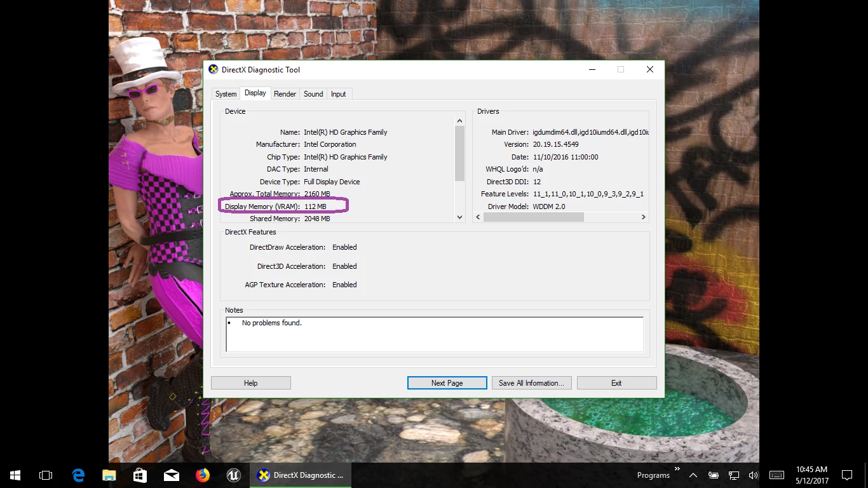The width and height of the screenshot is (868, 488).
Task: Click the driver date 11/10/2016 11:00:00
Action: pyautogui.click(x=566, y=157)
